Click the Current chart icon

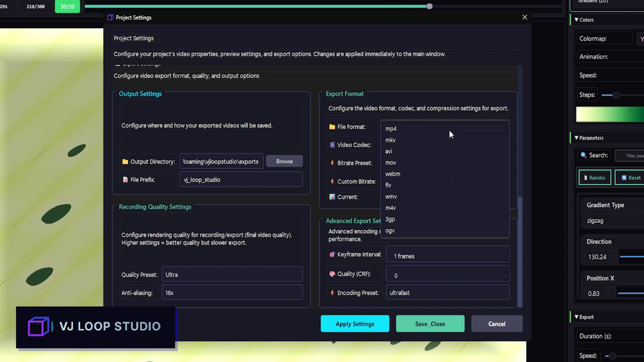click(x=332, y=197)
